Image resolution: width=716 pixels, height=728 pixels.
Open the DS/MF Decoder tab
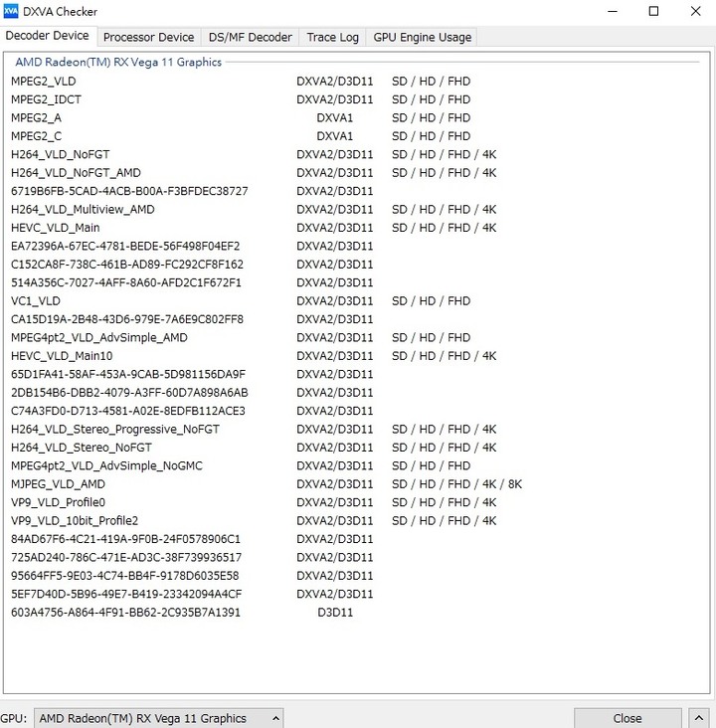click(x=251, y=37)
